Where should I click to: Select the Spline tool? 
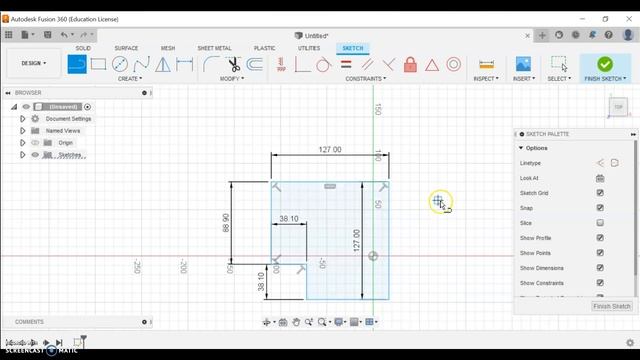coord(141,64)
